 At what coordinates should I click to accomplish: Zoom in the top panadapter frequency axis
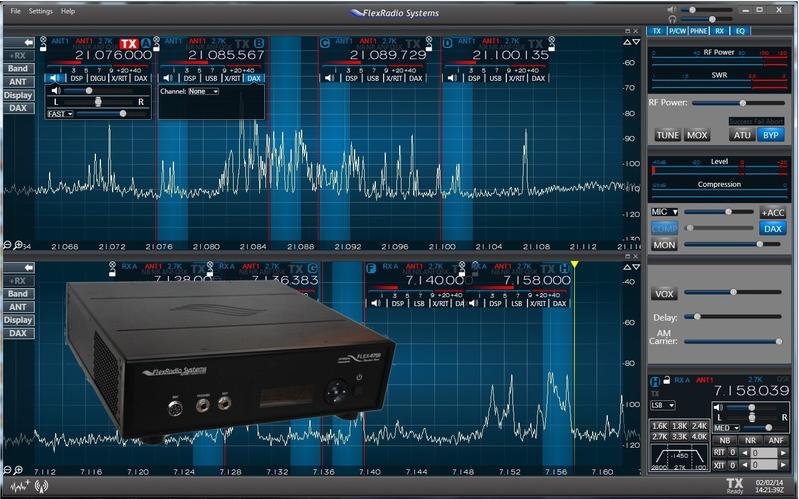pyautogui.click(x=18, y=245)
